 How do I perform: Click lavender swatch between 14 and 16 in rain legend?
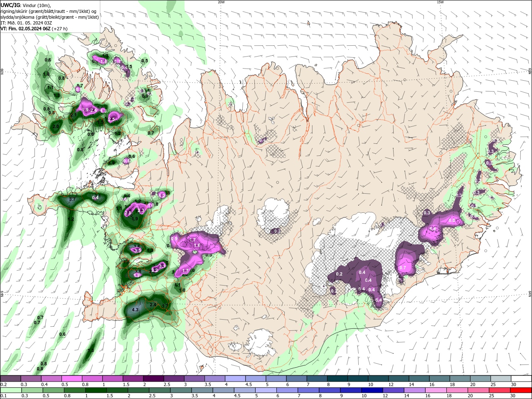[x=414, y=390]
